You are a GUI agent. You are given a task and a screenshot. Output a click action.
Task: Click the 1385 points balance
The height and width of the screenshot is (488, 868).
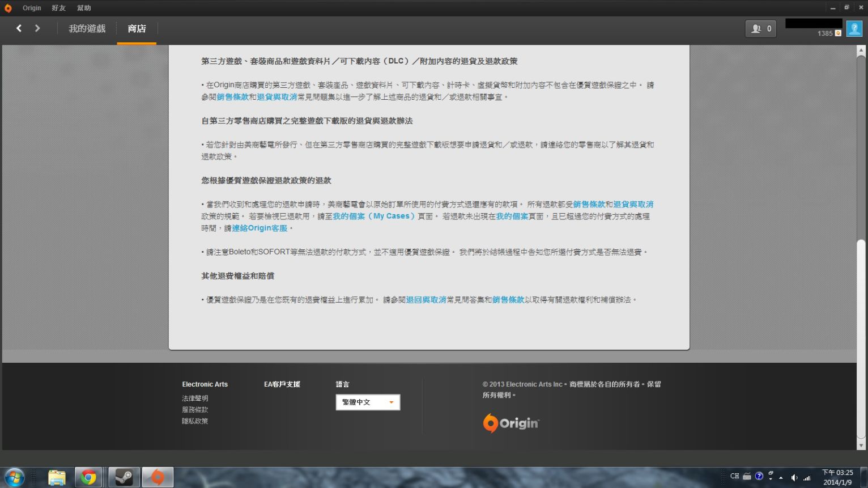tap(825, 33)
